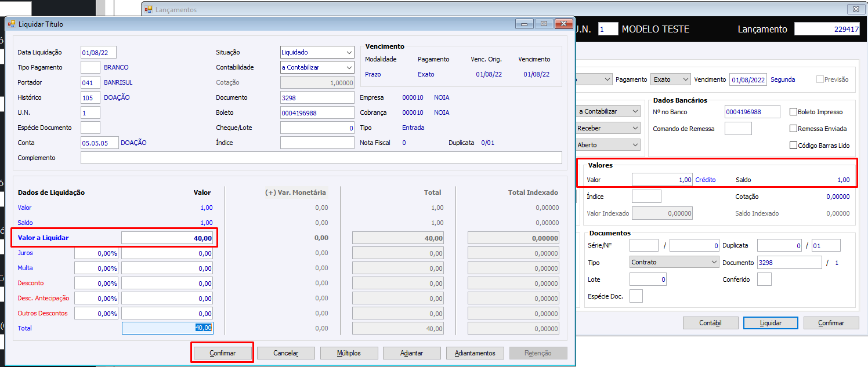Click the 'DOAÇÃO' text beside Histórico
This screenshot has width=868, height=367.
click(117, 97)
